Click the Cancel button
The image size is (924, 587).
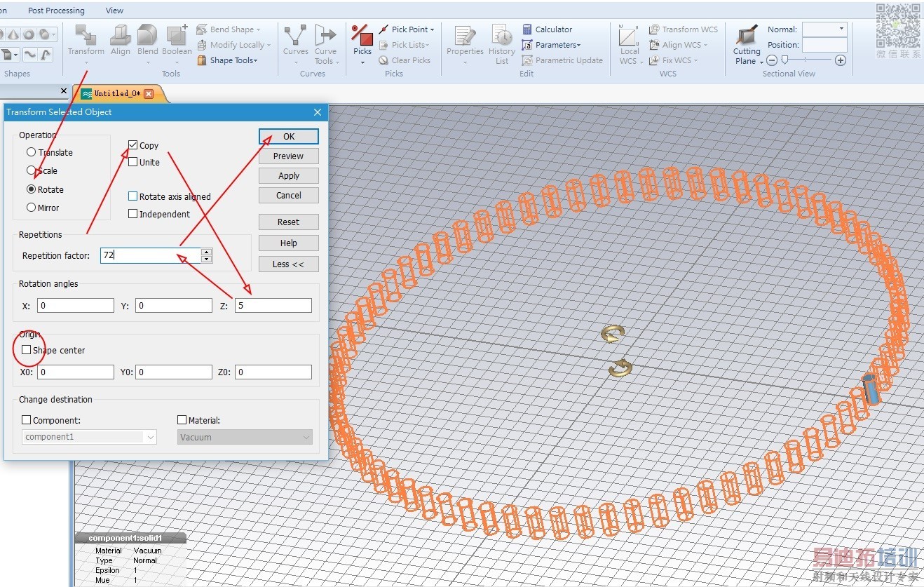(x=288, y=195)
